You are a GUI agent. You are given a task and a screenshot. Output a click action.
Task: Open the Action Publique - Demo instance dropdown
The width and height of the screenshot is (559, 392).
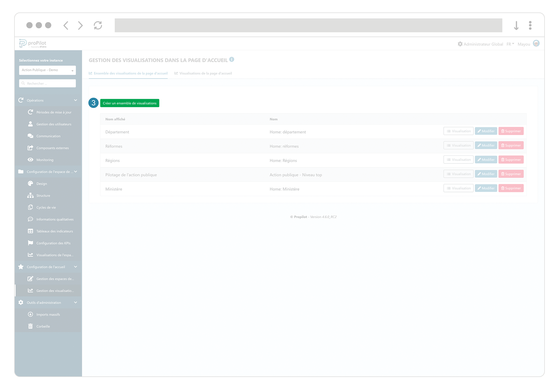tap(47, 70)
